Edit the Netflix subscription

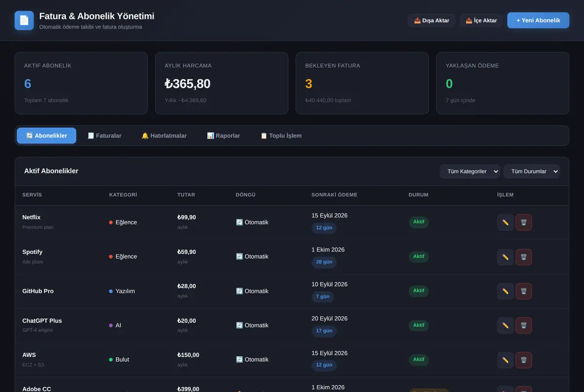point(505,222)
